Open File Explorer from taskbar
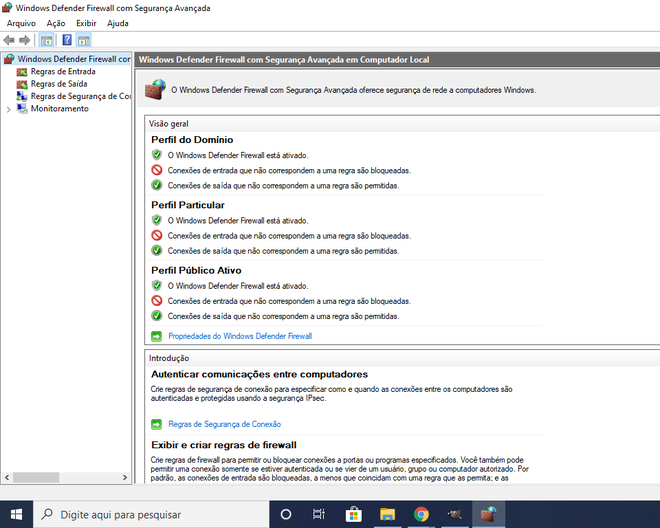The image size is (660, 528). click(x=387, y=514)
